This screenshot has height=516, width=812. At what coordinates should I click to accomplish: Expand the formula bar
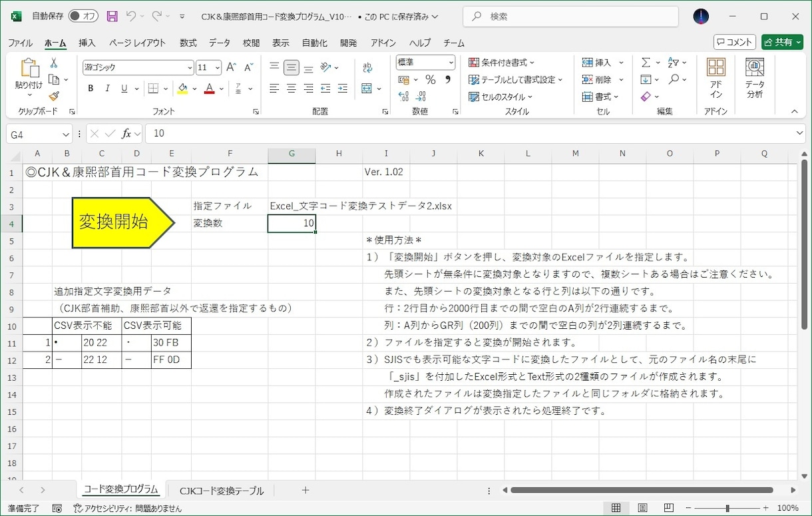800,134
